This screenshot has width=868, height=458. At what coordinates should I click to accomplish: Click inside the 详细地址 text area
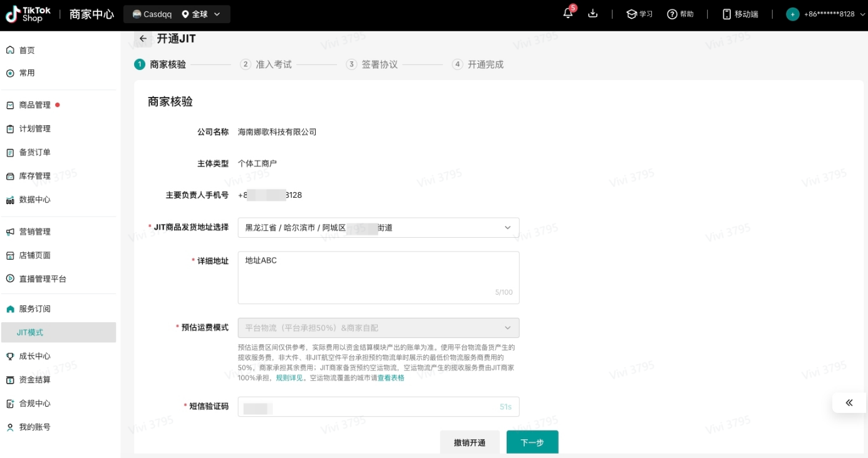tap(378, 275)
